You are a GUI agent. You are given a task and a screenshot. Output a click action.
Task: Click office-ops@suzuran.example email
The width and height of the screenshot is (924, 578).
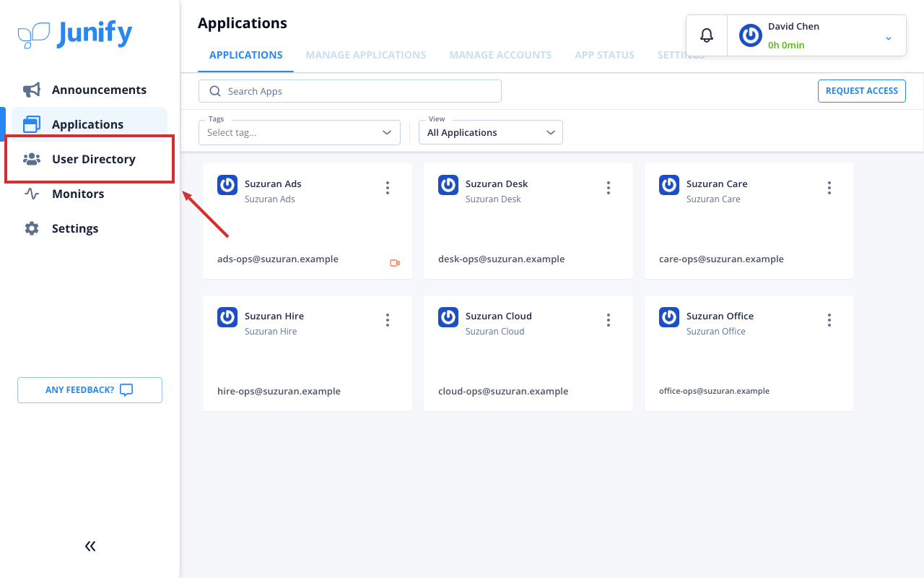pos(714,391)
